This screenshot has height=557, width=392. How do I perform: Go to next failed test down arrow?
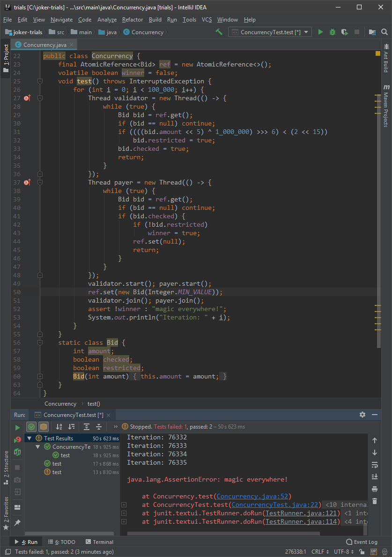click(x=375, y=453)
